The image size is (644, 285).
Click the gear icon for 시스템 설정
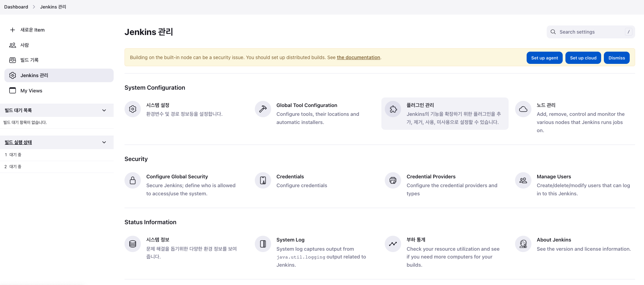[x=133, y=109]
